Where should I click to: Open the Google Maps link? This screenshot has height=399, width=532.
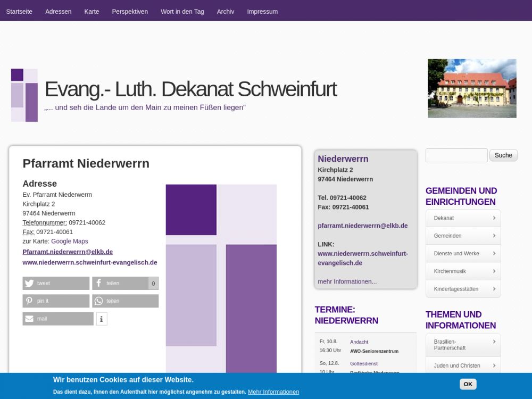point(70,241)
